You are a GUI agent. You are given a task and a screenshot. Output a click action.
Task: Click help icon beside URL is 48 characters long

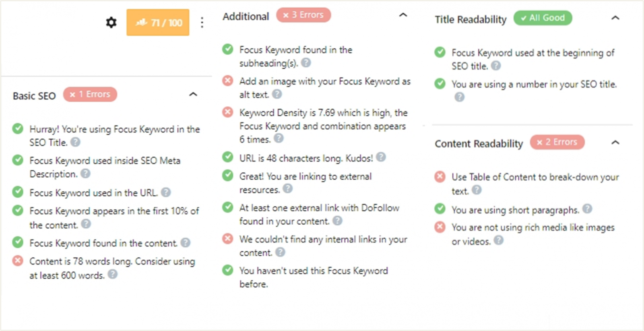pos(381,157)
